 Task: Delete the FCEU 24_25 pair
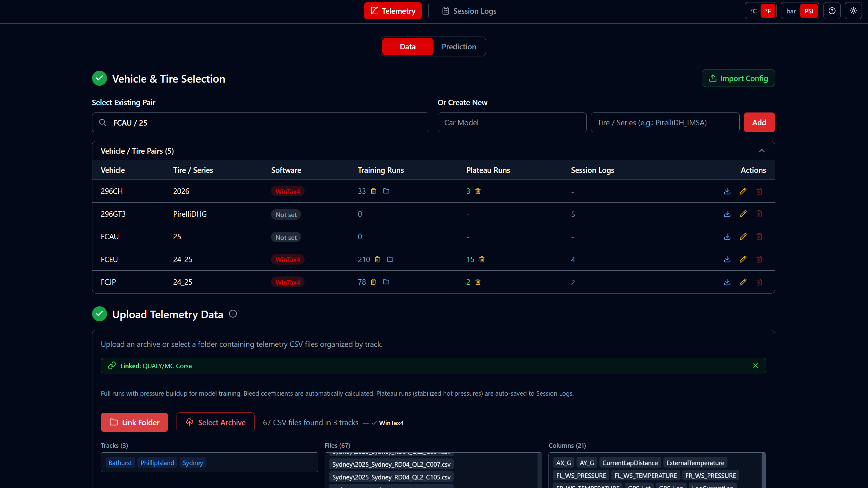point(759,259)
